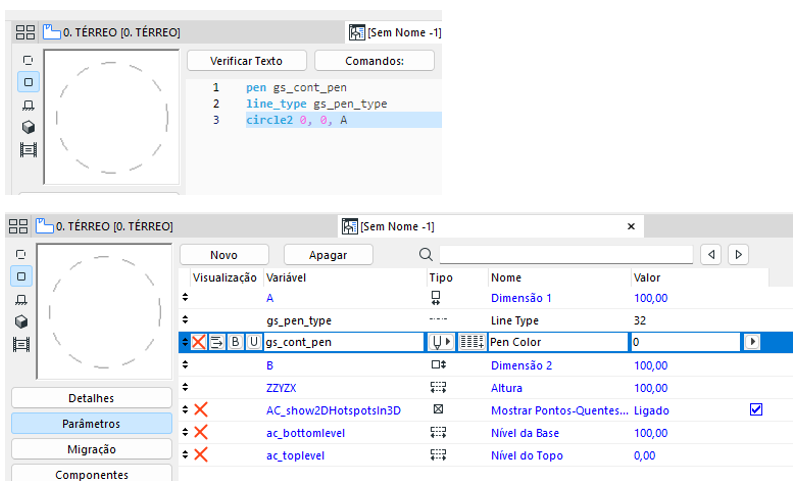808x492 pixels.
Task: Toggle the child indent icon on the gs_cont_pen row
Action: pyautogui.click(x=217, y=342)
